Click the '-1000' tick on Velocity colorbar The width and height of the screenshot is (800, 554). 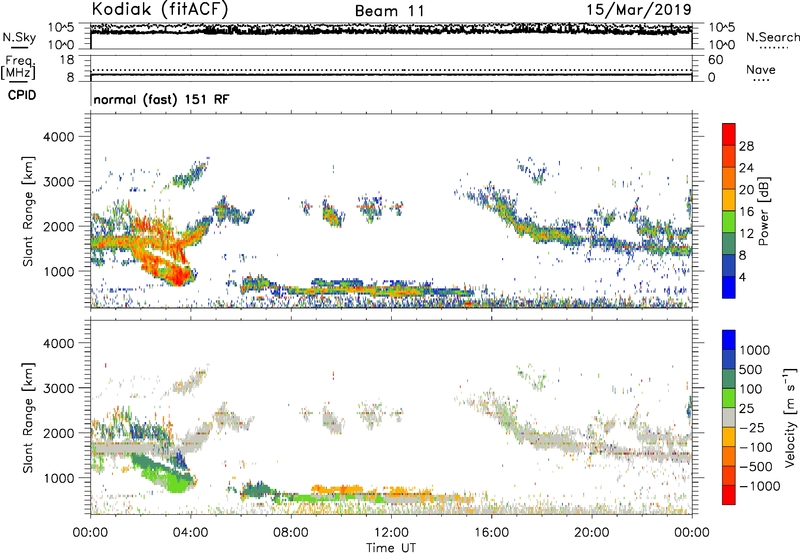click(759, 486)
